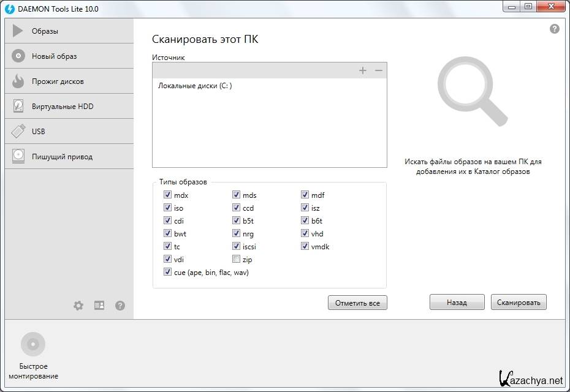This screenshot has height=392, width=570.
Task: Disable the vmdk format checkbox
Action: tap(305, 247)
